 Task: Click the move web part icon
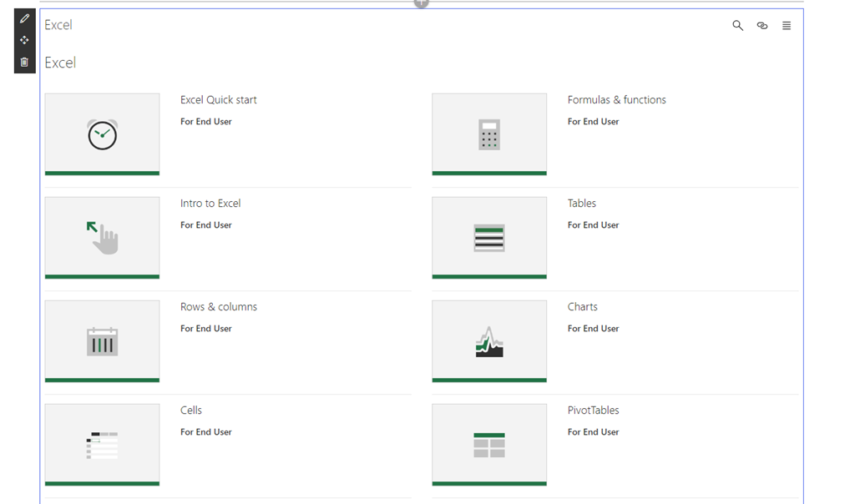[24, 40]
